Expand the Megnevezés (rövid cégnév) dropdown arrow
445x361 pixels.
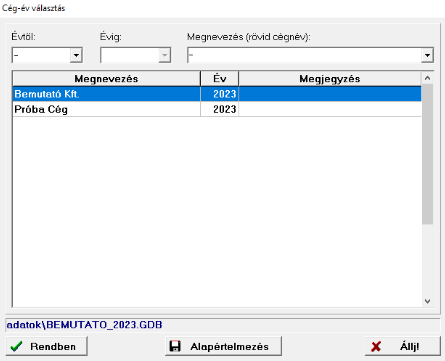click(x=427, y=55)
